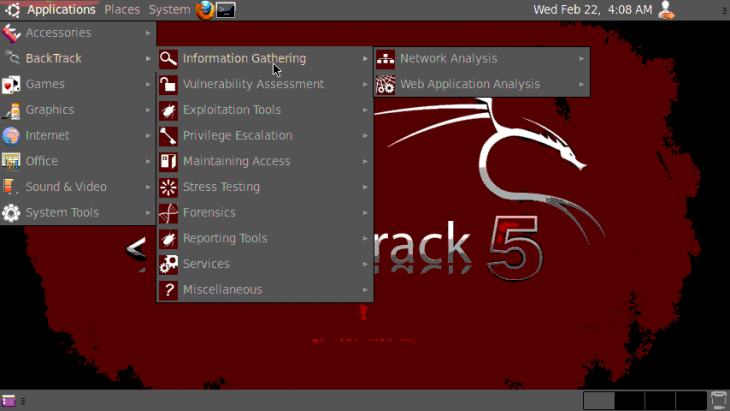Select Services menu entry
The height and width of the screenshot is (411, 730).
coord(265,264)
